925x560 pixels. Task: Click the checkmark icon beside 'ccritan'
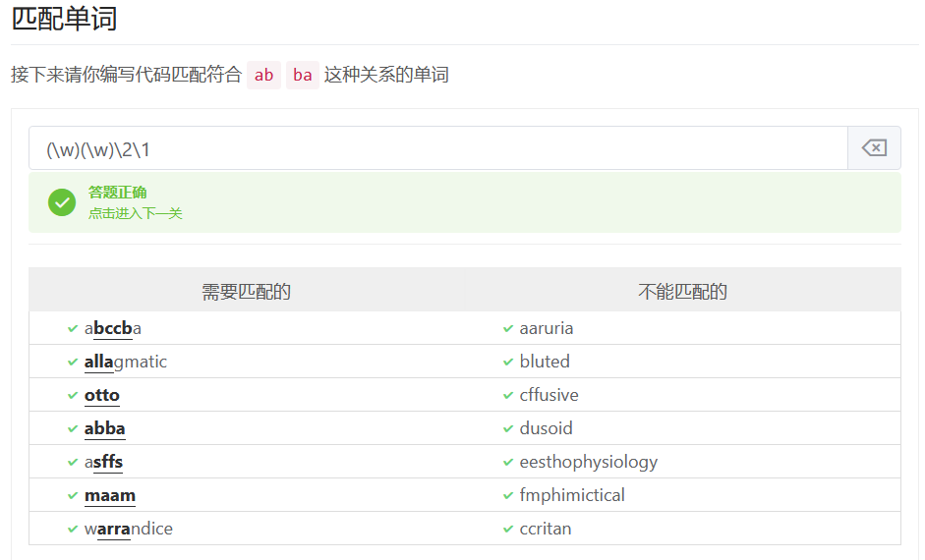point(508,529)
